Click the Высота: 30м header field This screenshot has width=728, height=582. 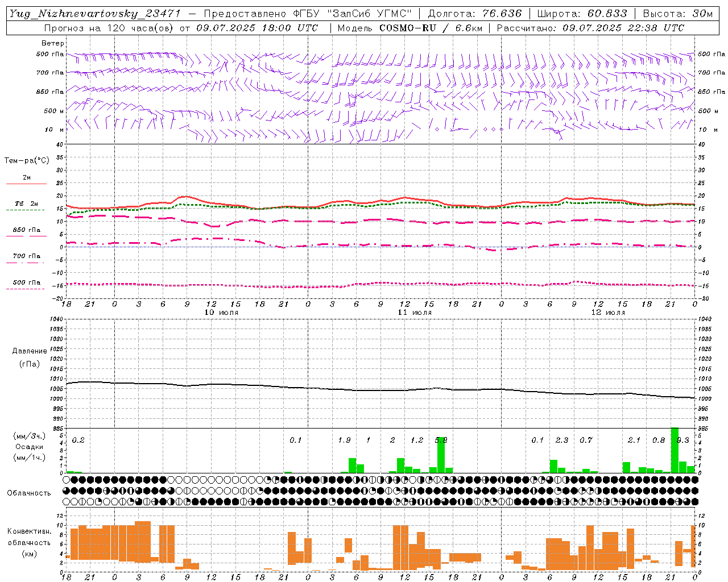point(677,14)
